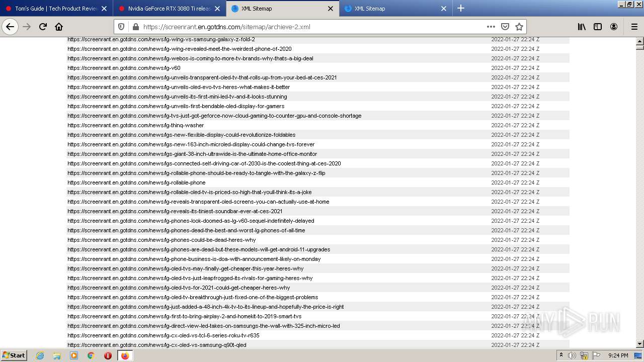Open lgs self-driving-car-of-2030 link
Screen dimensions: 644x362
pyautogui.click(x=204, y=163)
